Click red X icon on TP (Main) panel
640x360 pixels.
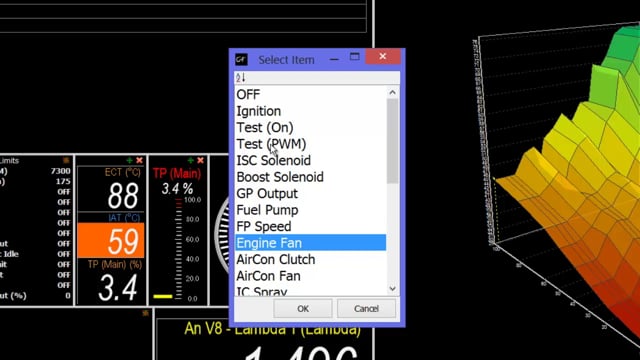point(200,160)
